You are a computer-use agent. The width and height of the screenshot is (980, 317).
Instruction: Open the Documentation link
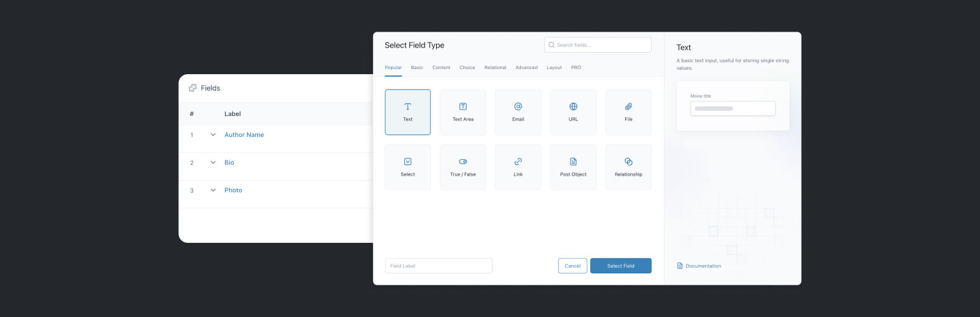tap(703, 266)
